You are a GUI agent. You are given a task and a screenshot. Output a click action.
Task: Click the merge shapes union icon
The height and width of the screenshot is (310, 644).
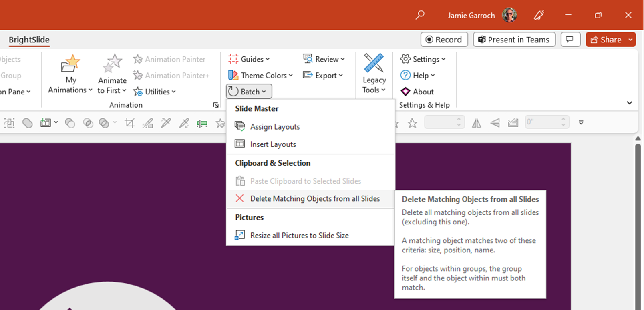[27, 123]
